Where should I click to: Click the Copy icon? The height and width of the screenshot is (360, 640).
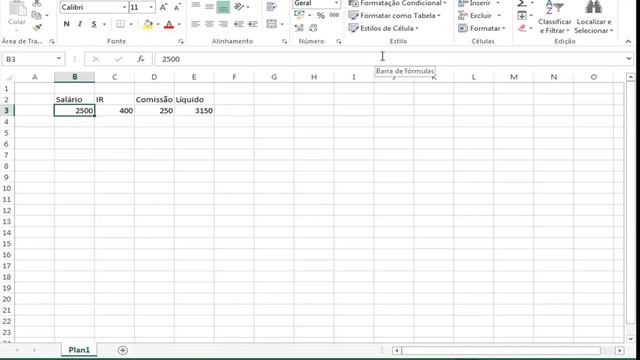coord(37,16)
